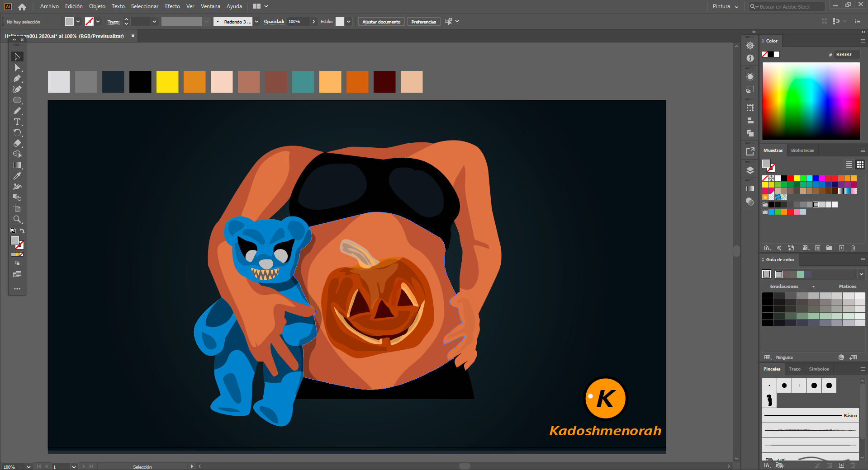
Task: Open the Redondo 3 brush definition dropdown
Action: 256,22
